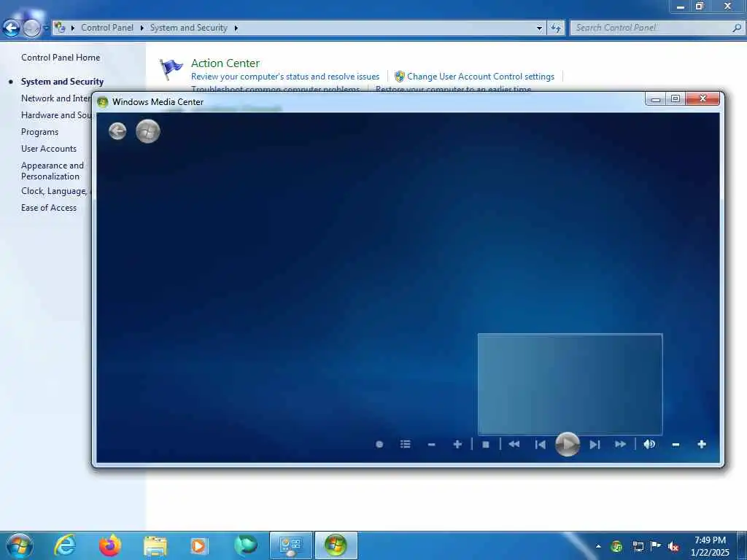Show hidden tray icons arrow

(598, 546)
